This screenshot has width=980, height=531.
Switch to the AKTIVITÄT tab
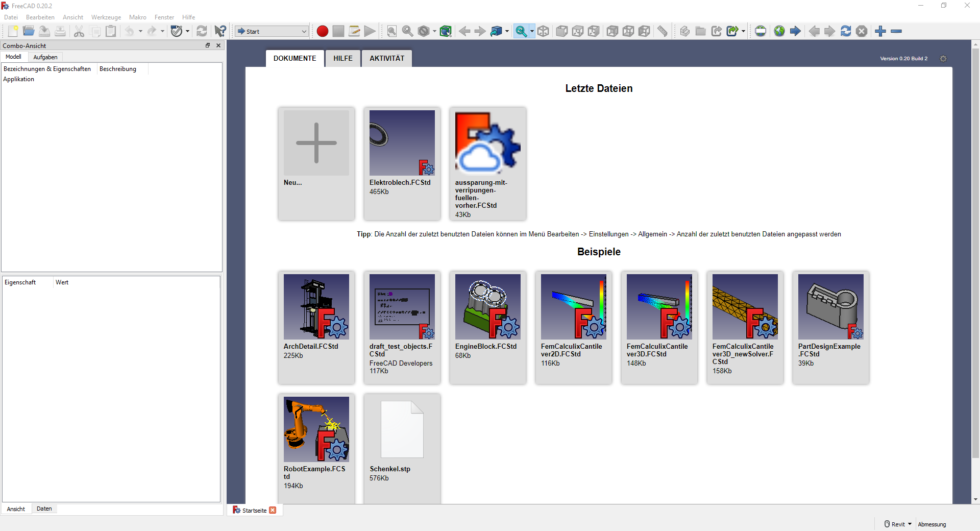[x=386, y=58]
